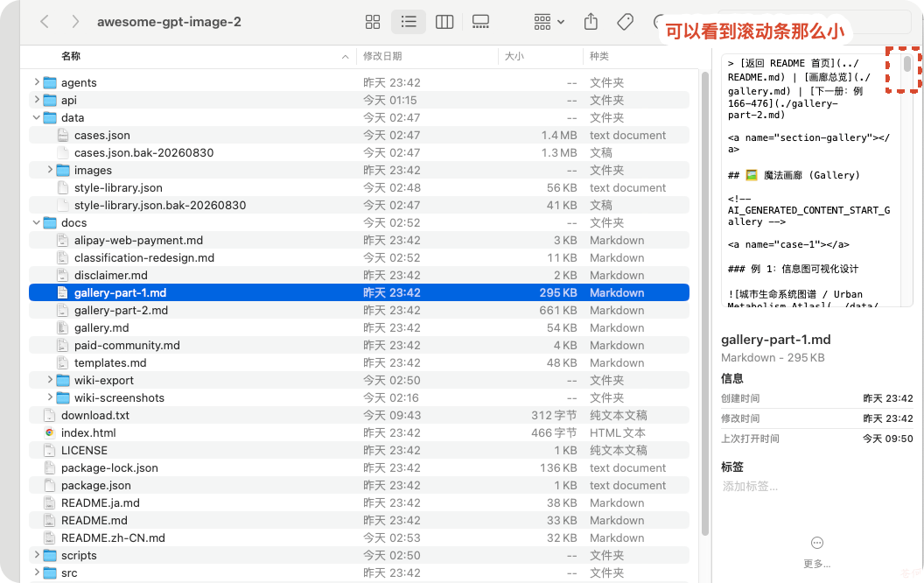
Task: Expand the wiki-export folder
Action: [x=50, y=380]
